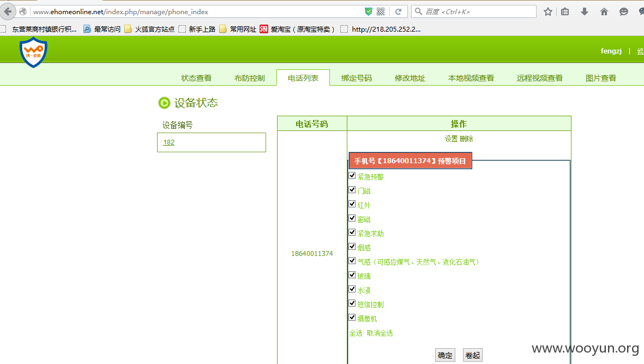Click the 取消全选 deselect-all link
Image resolution: width=644 pixels, height=364 pixels.
(380, 333)
